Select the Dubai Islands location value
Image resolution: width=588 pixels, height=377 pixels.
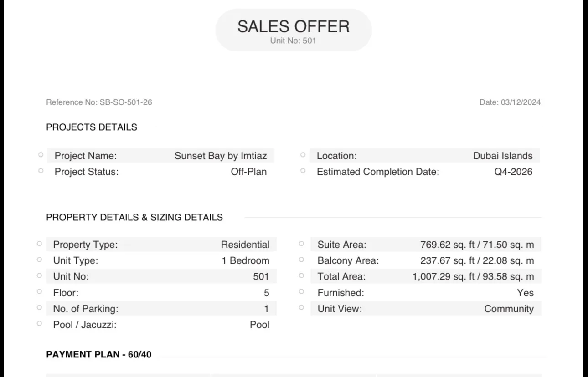click(503, 156)
